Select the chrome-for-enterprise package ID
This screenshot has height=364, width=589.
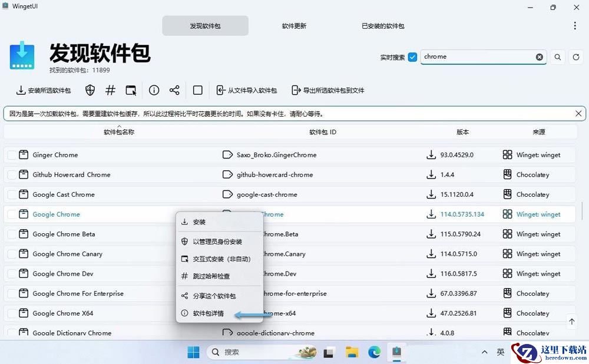click(295, 294)
